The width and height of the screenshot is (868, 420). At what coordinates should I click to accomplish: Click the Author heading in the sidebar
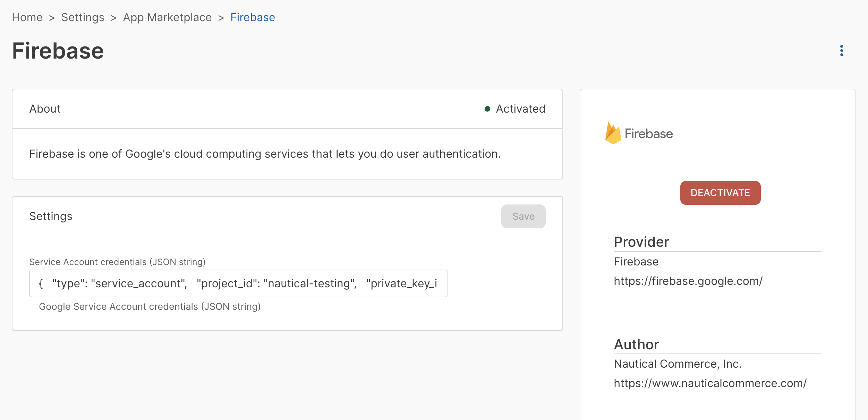click(x=636, y=344)
